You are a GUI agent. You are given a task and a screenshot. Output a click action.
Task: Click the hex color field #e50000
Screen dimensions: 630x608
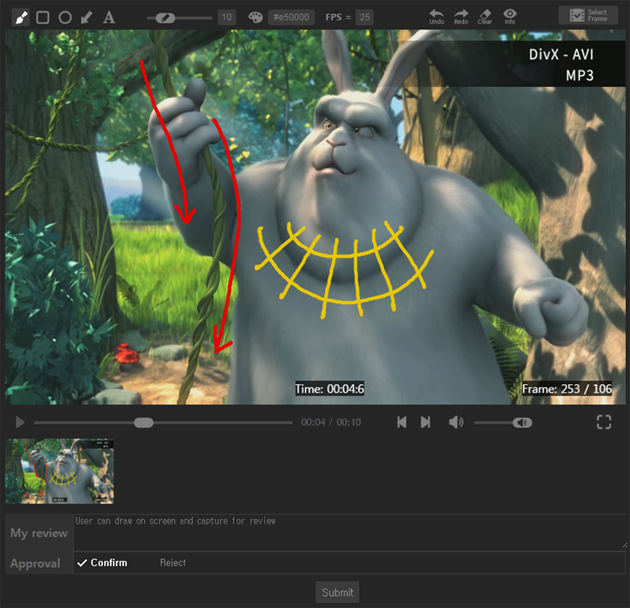click(291, 17)
